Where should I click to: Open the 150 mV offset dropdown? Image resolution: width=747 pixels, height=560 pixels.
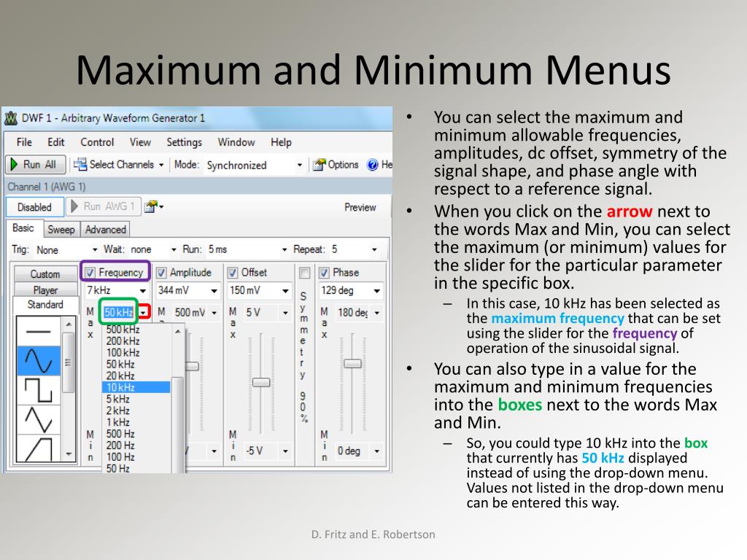point(285,290)
